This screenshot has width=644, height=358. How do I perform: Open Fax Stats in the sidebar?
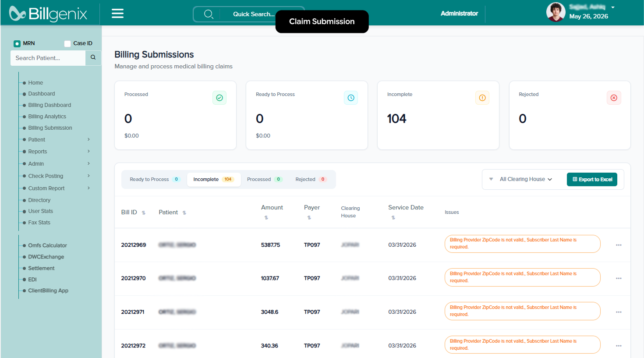point(39,223)
